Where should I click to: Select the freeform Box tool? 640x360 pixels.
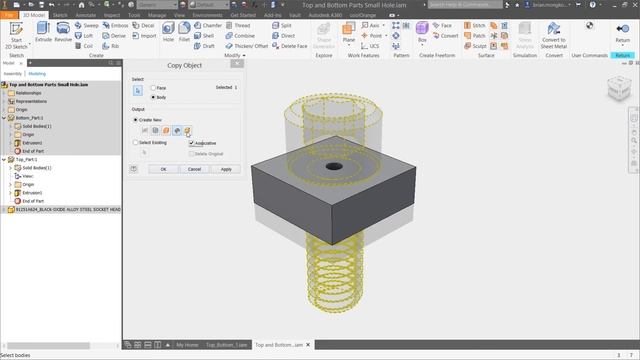(422, 33)
